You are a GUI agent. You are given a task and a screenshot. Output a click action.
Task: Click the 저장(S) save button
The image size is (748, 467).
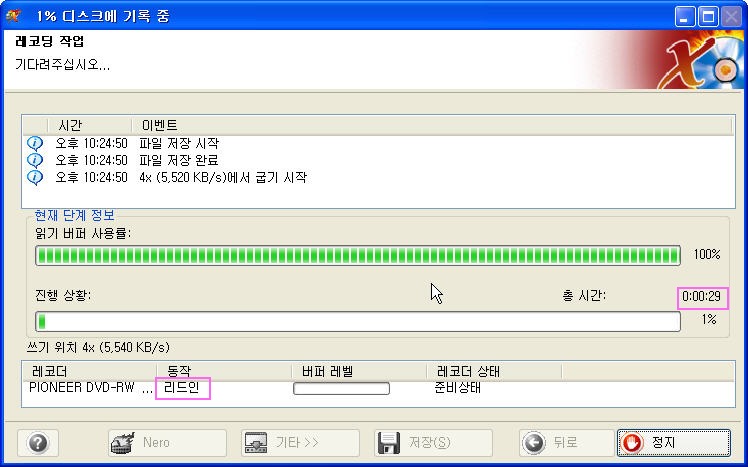[x=433, y=443]
